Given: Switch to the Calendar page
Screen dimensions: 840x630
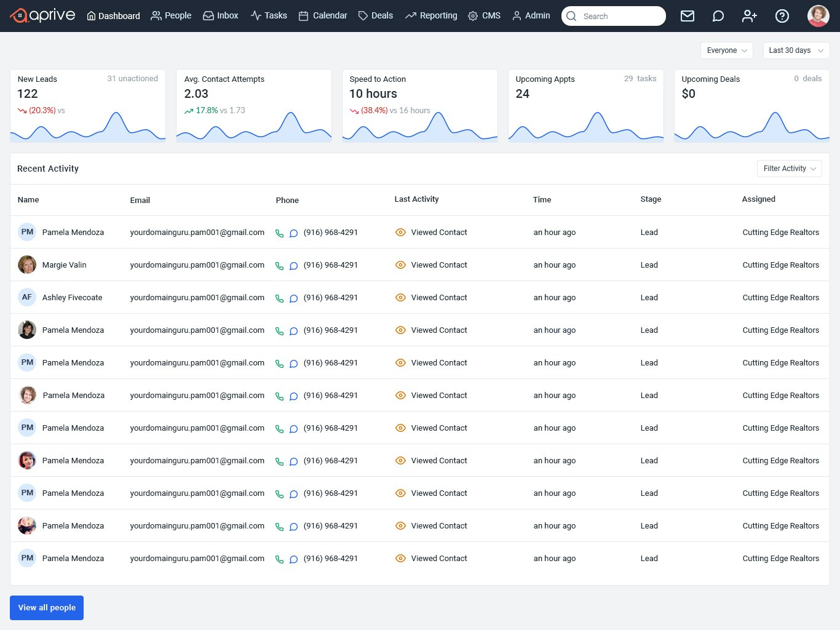Looking at the screenshot, I should (323, 16).
